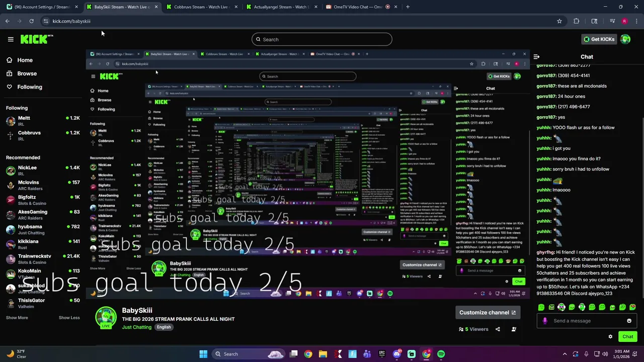Open chat settings gear

click(610, 337)
